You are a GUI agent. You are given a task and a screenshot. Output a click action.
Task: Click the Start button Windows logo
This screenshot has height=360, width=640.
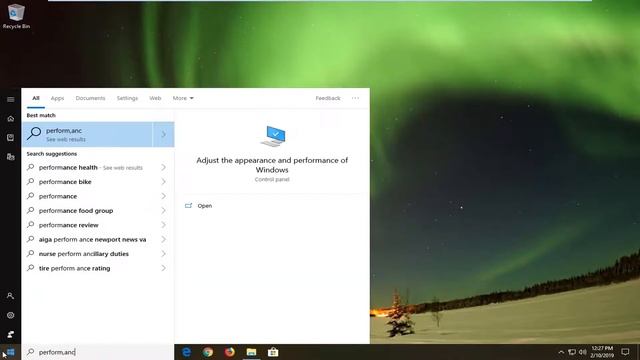pyautogui.click(x=11, y=352)
